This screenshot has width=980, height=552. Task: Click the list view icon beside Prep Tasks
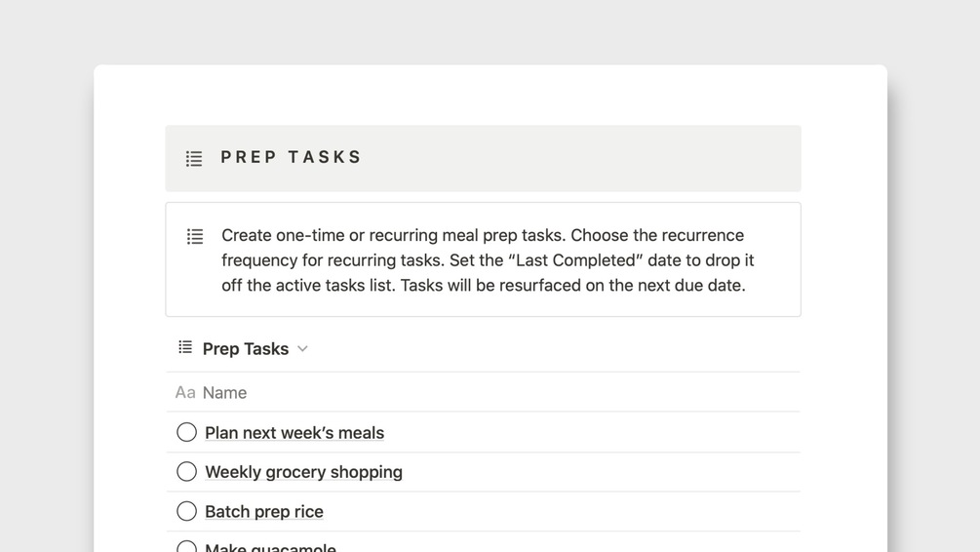(185, 347)
